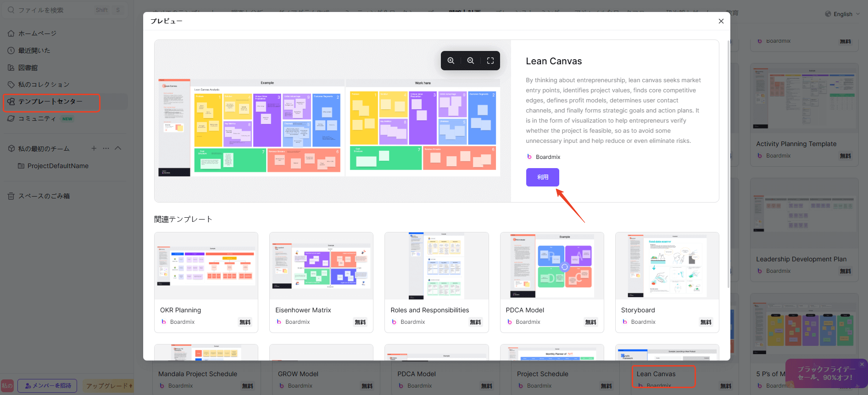
Task: Open the Eisenhower Matrix related template
Action: (x=321, y=282)
